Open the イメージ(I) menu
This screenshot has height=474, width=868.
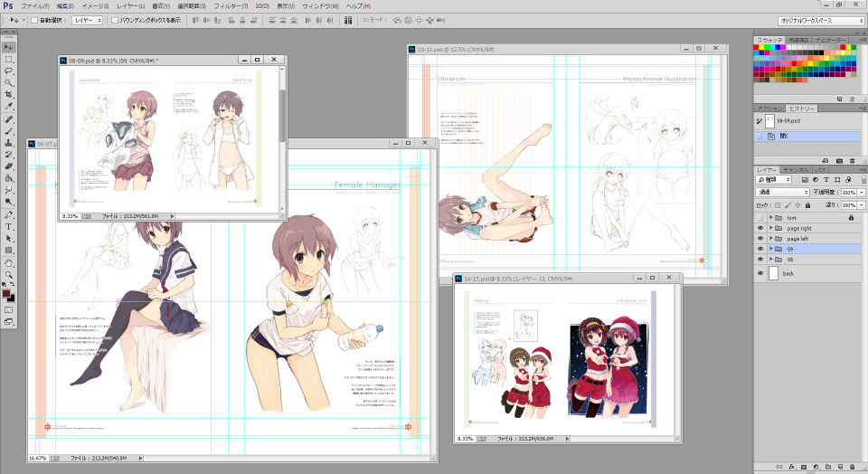click(x=95, y=6)
